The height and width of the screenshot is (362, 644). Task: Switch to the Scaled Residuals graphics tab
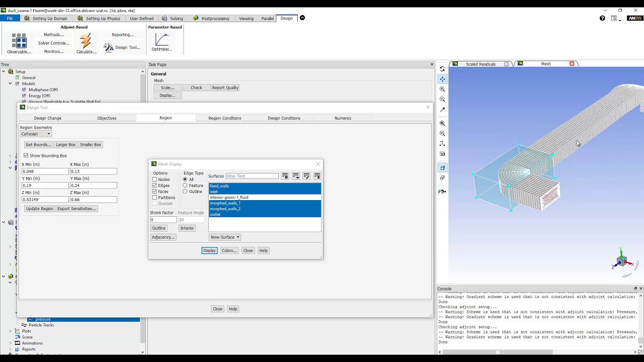point(480,64)
